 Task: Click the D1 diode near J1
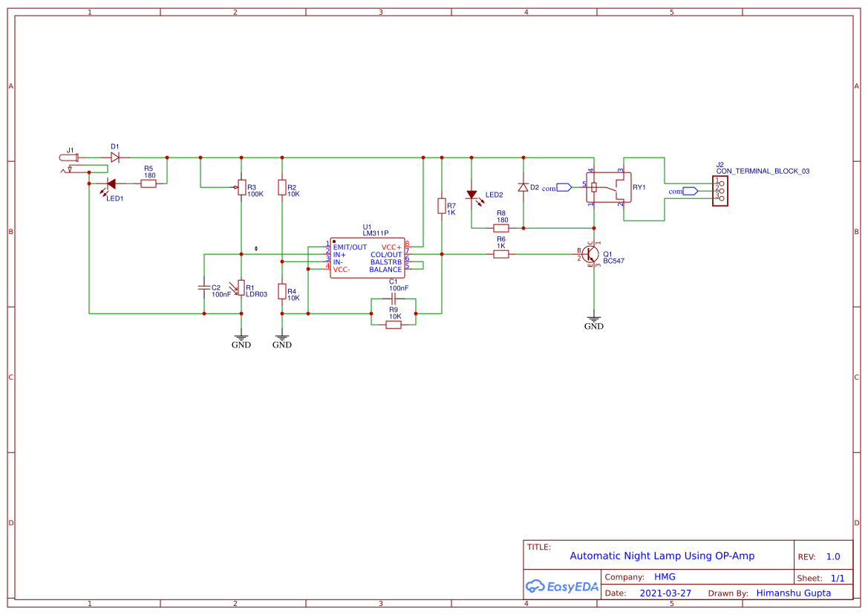tap(114, 157)
